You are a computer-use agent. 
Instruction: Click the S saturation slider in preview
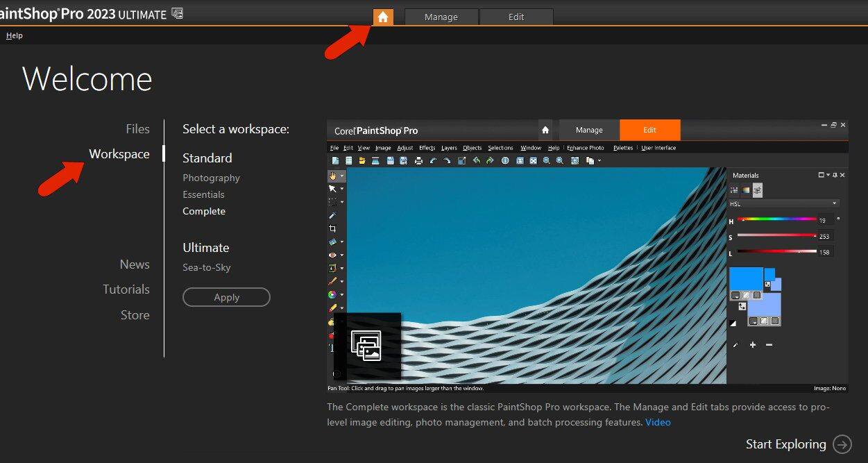[776, 235]
